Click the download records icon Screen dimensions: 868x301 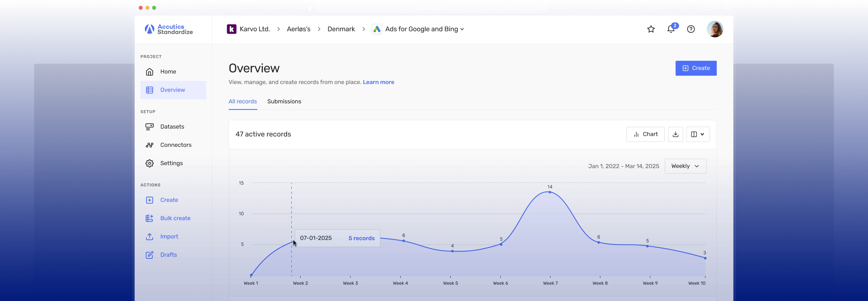[675, 134]
